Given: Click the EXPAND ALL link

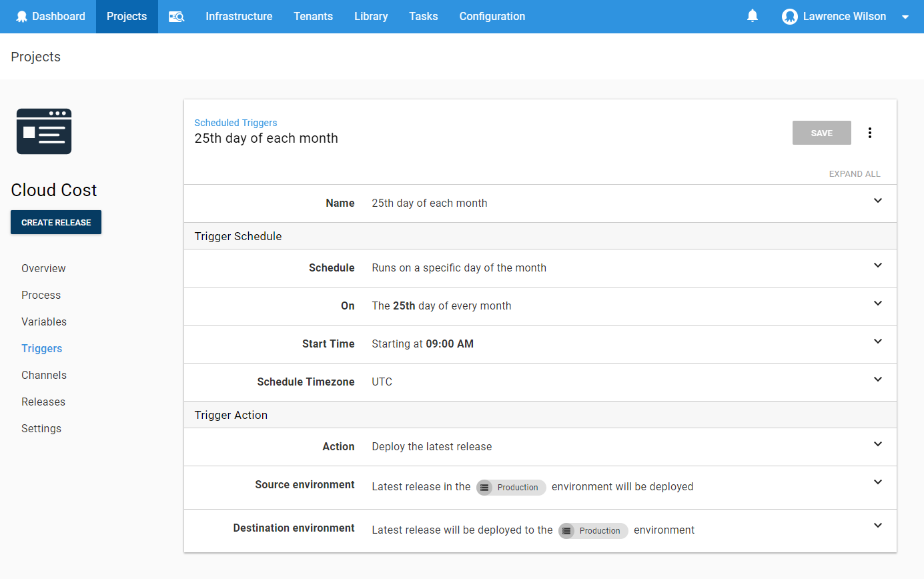Looking at the screenshot, I should click(855, 173).
